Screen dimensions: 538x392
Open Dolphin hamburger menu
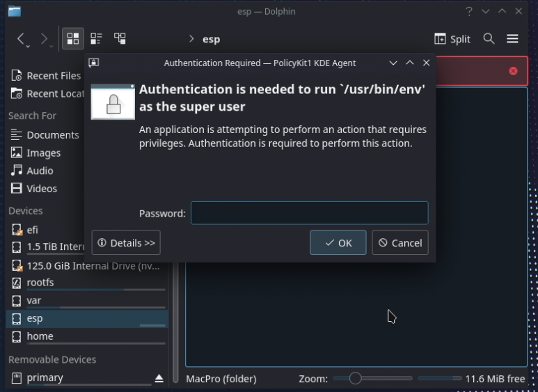(512, 38)
